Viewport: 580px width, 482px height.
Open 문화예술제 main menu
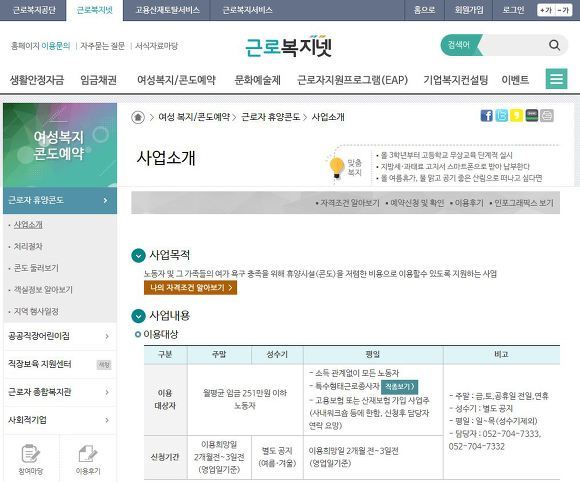[x=257, y=80]
